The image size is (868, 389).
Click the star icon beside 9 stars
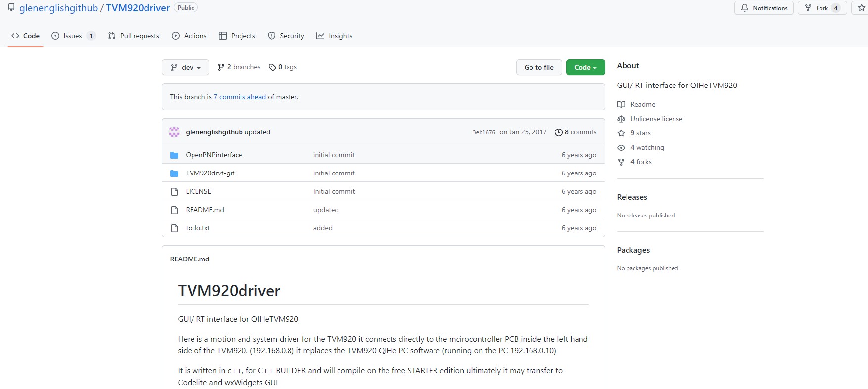pos(621,133)
